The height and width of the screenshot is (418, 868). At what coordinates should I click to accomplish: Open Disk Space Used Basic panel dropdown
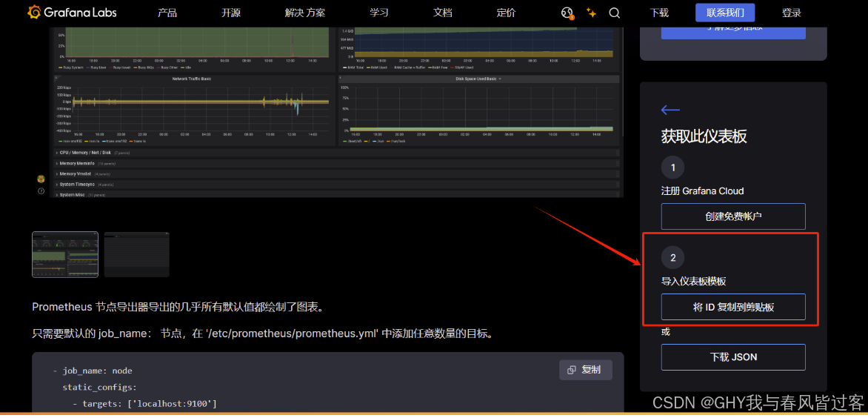[x=501, y=79]
